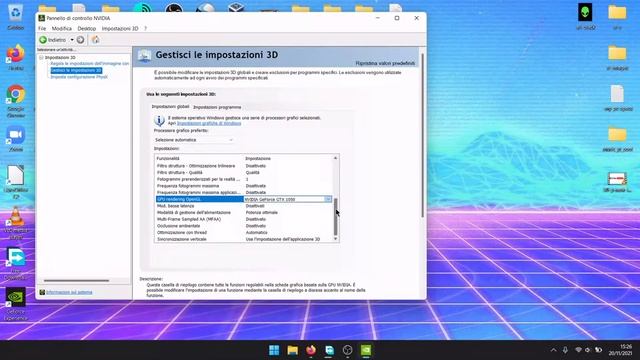This screenshot has height=360, width=640.
Task: Click the main page vertical scrollbar
Action: pos(422,135)
